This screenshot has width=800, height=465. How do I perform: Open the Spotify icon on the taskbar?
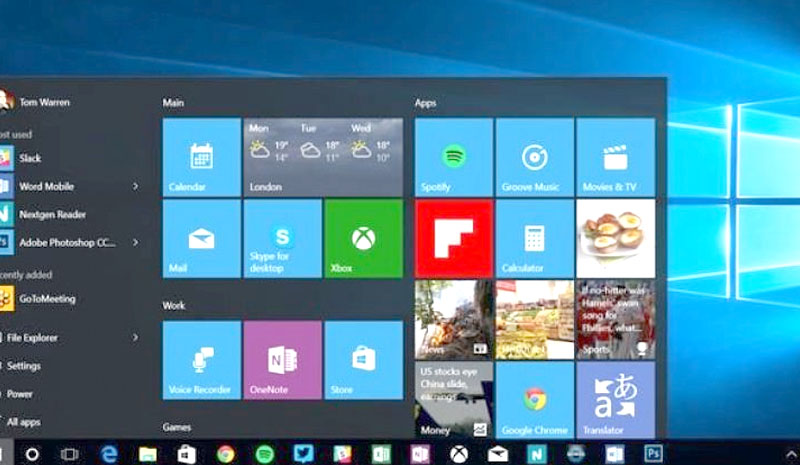[264, 454]
